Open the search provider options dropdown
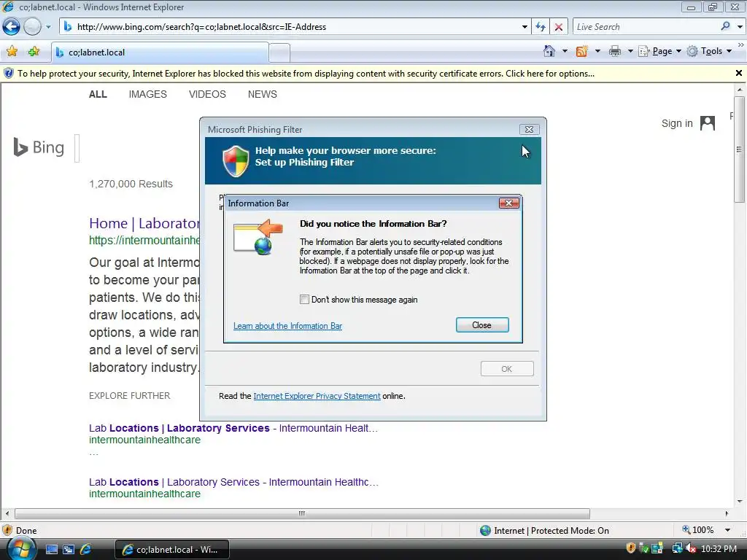This screenshot has width=747, height=560. point(740,27)
